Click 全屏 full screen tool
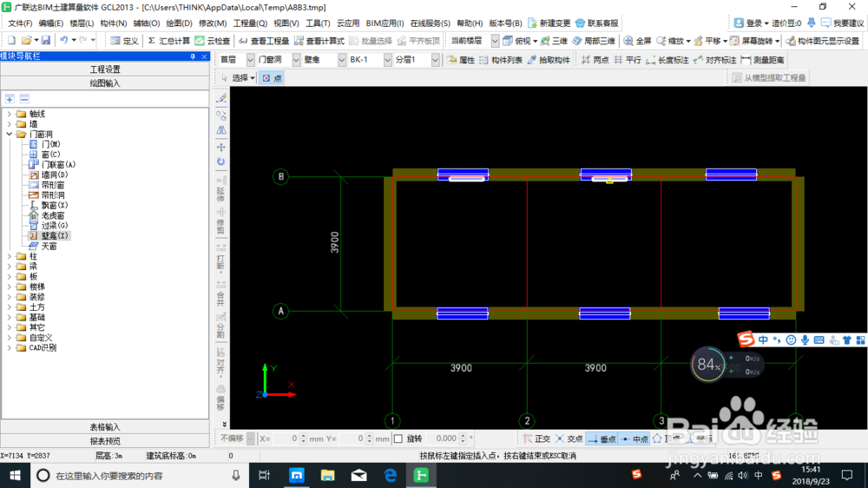The image size is (868, 488). pyautogui.click(x=637, y=41)
